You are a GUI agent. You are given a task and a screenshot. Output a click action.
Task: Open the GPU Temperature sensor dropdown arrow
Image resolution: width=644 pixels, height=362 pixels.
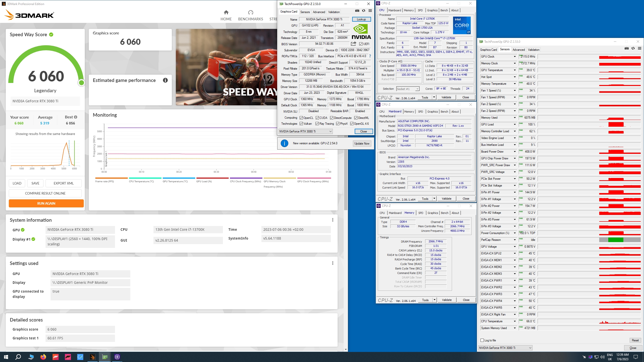click(x=515, y=70)
